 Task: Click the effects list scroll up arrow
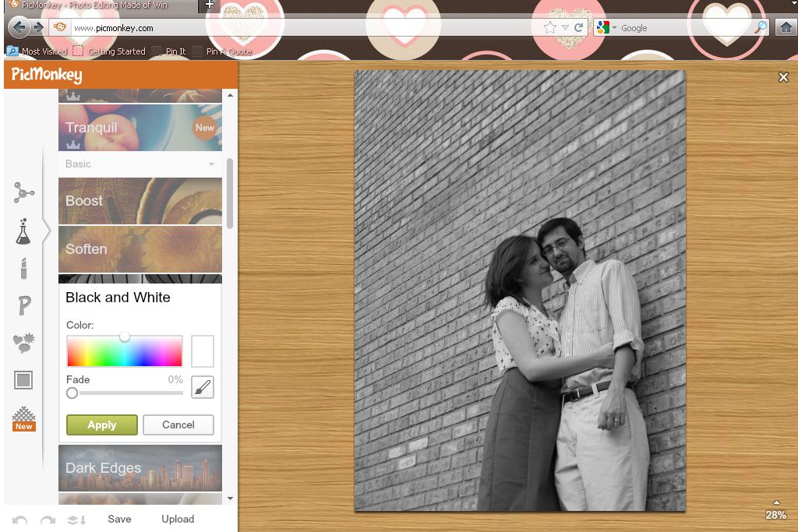tap(230, 95)
